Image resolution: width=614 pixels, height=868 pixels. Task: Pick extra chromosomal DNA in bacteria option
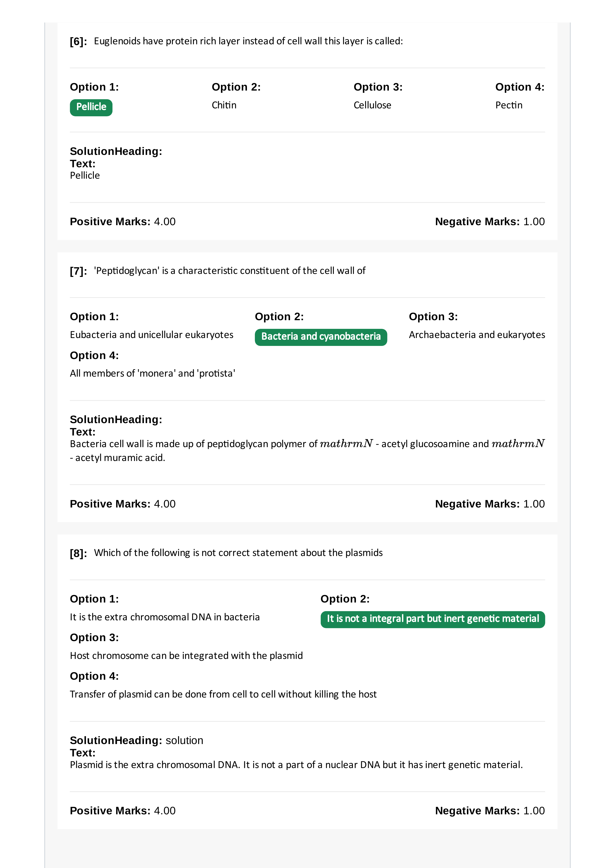tap(165, 617)
